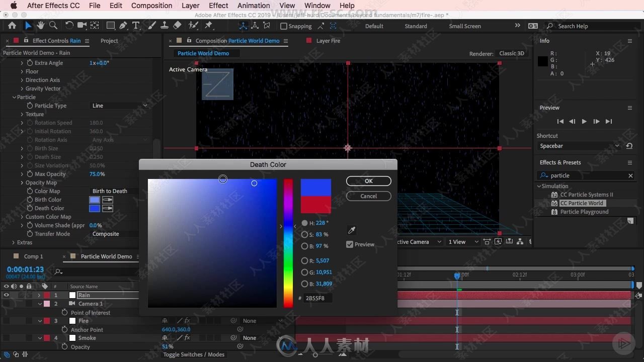Click the Death Color swatch
This screenshot has width=644, height=362.
pos(95,208)
